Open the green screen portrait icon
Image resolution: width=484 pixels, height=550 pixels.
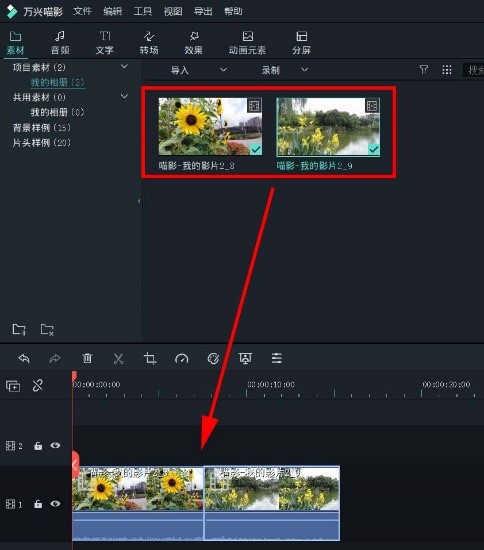coord(245,358)
